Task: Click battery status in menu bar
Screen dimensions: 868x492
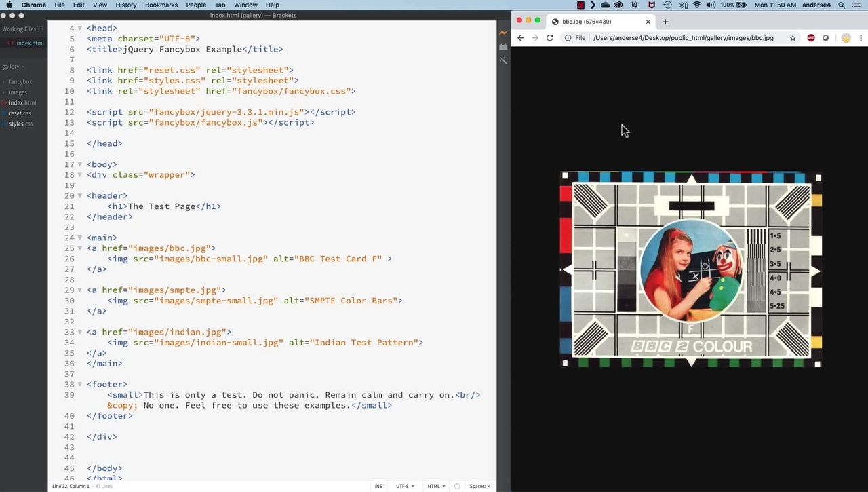Action: (x=734, y=5)
